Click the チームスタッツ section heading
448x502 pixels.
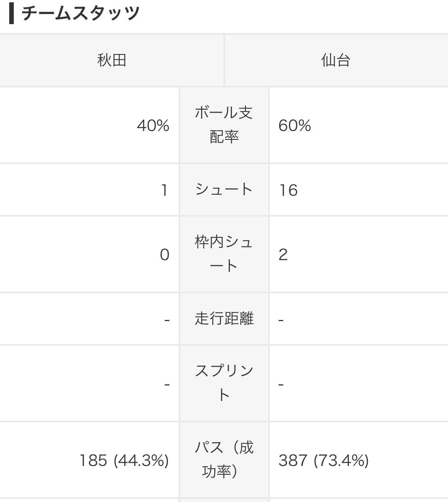pyautogui.click(x=80, y=14)
